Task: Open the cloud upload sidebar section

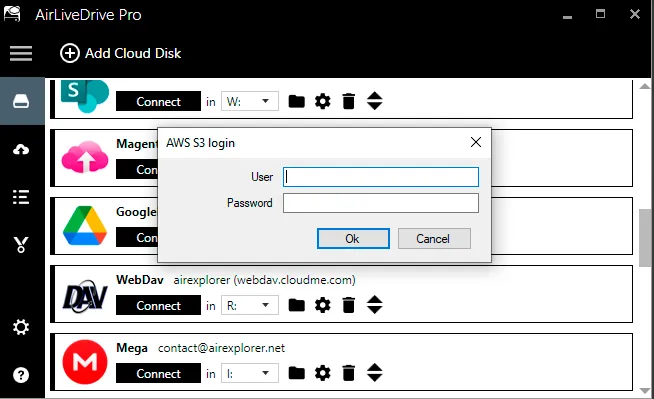Action: pos(21,149)
